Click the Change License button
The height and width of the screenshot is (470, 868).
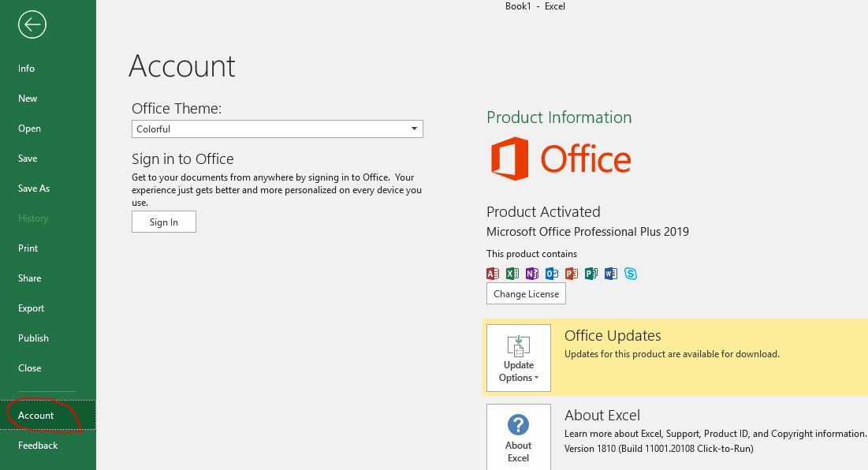click(526, 294)
